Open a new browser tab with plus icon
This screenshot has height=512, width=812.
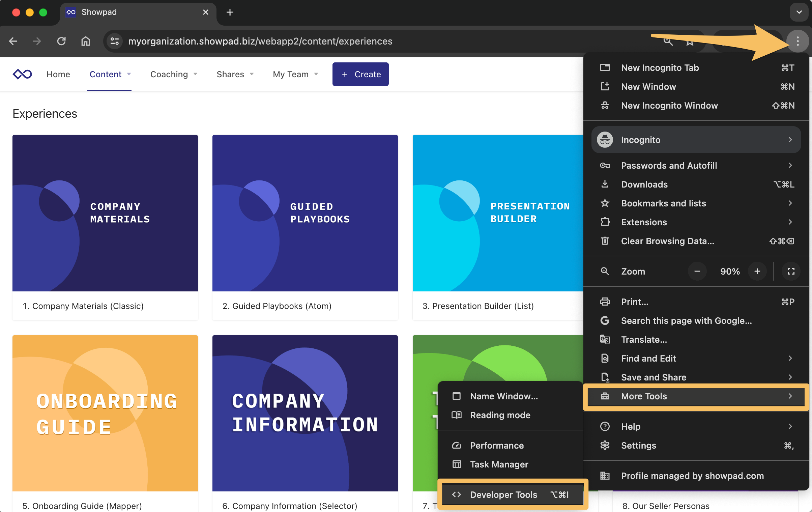230,12
